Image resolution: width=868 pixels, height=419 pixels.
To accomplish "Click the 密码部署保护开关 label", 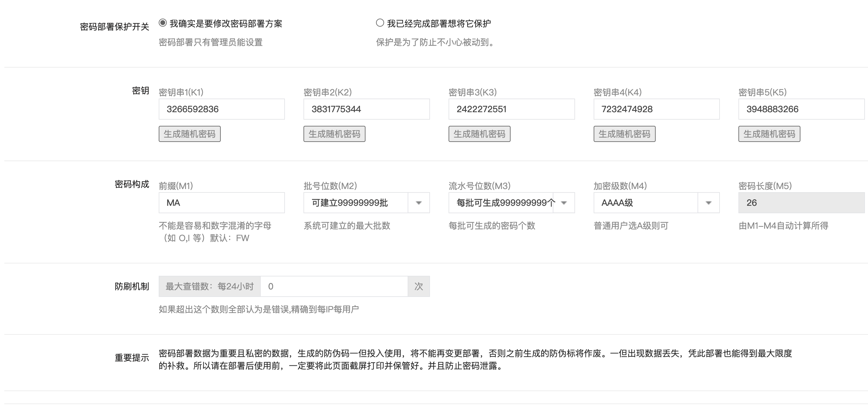I will (114, 27).
